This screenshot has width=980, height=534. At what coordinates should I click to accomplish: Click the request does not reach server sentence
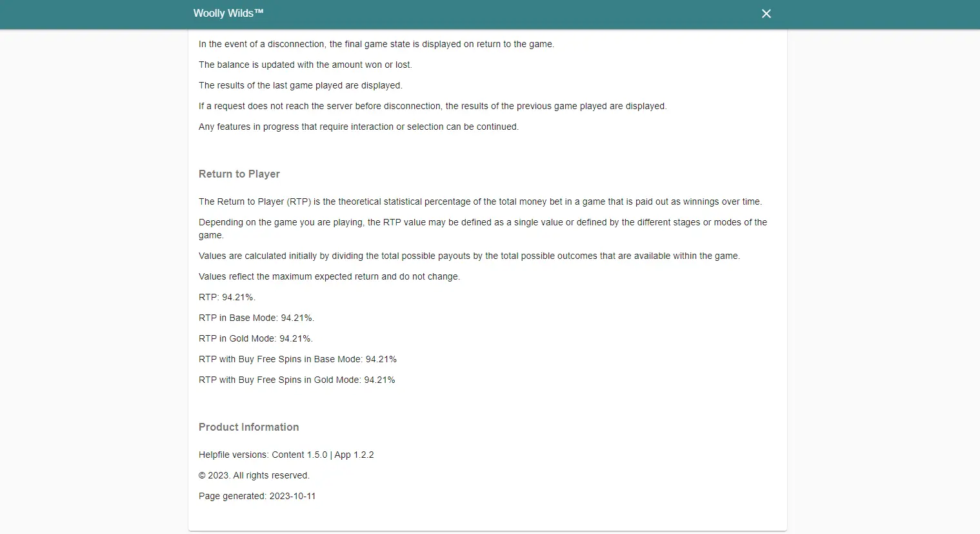click(x=433, y=106)
